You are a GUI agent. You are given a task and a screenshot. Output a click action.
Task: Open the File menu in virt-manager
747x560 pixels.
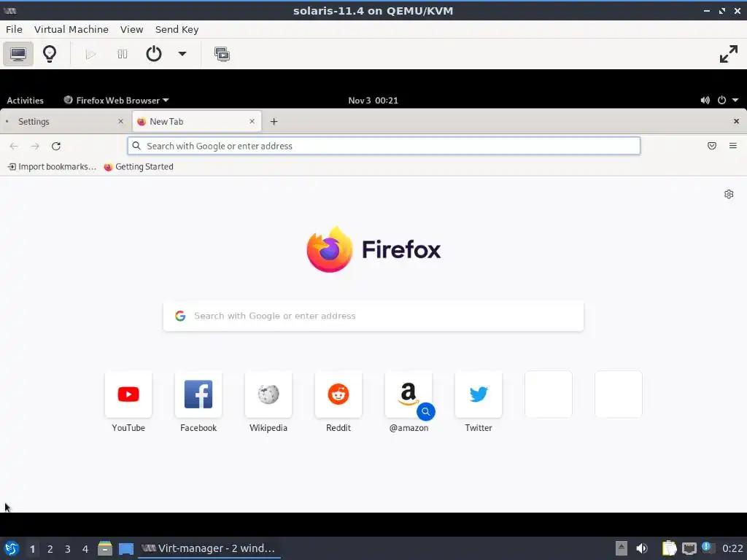coord(14,29)
